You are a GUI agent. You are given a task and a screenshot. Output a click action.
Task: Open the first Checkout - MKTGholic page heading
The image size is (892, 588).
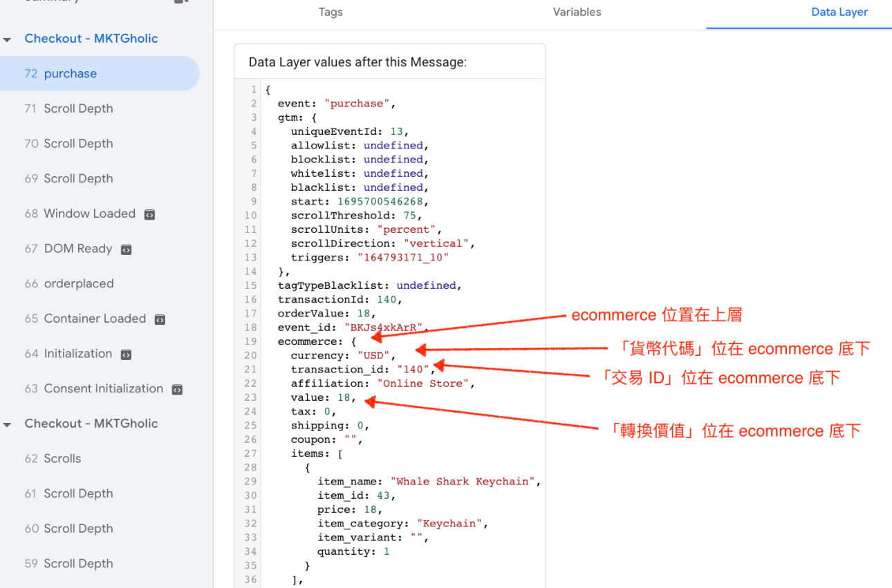[x=91, y=39]
